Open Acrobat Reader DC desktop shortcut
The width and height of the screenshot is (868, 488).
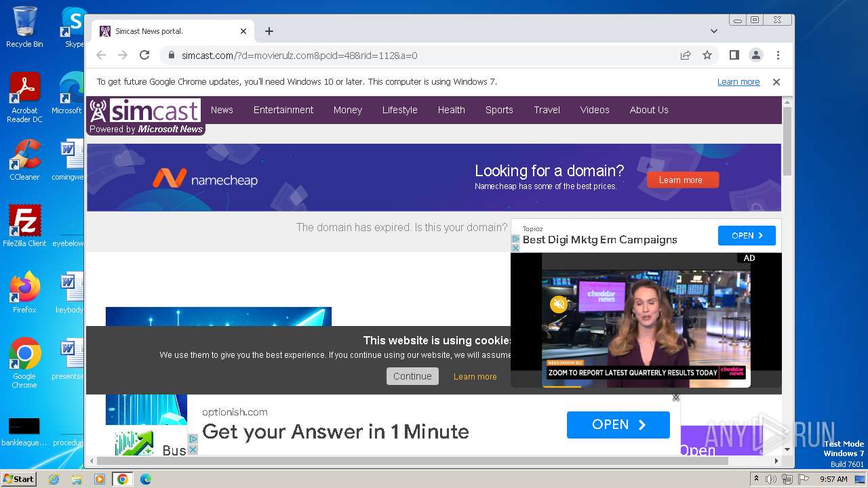[x=24, y=98]
